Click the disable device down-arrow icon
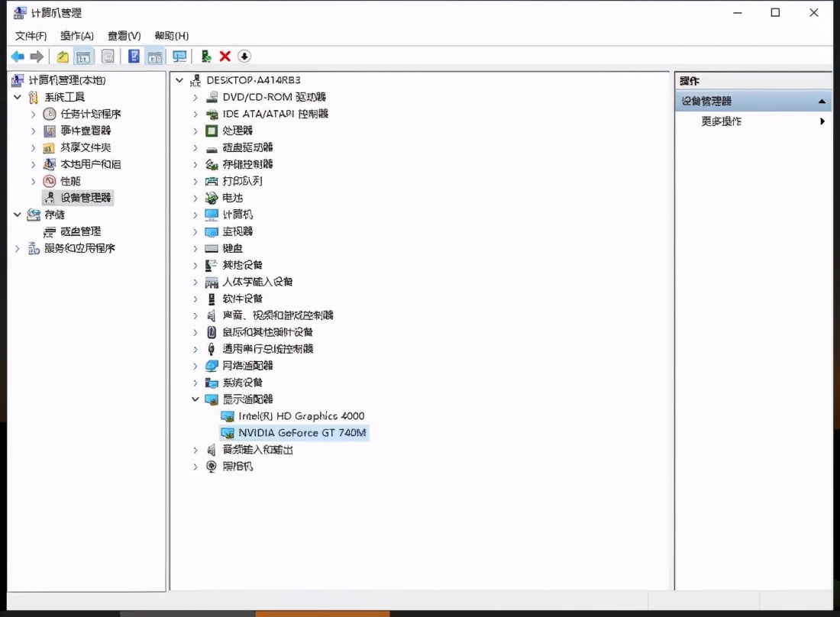 tap(244, 57)
